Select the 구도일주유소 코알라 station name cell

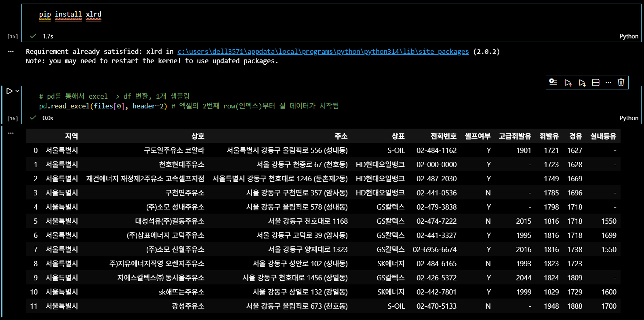pyautogui.click(x=174, y=150)
